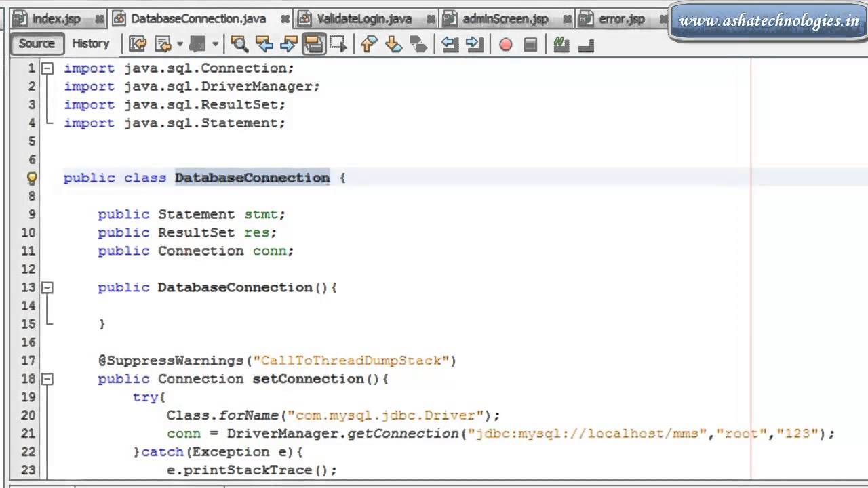Click getConnection method call on line 21
Screen dimensions: 868x488
point(403,434)
